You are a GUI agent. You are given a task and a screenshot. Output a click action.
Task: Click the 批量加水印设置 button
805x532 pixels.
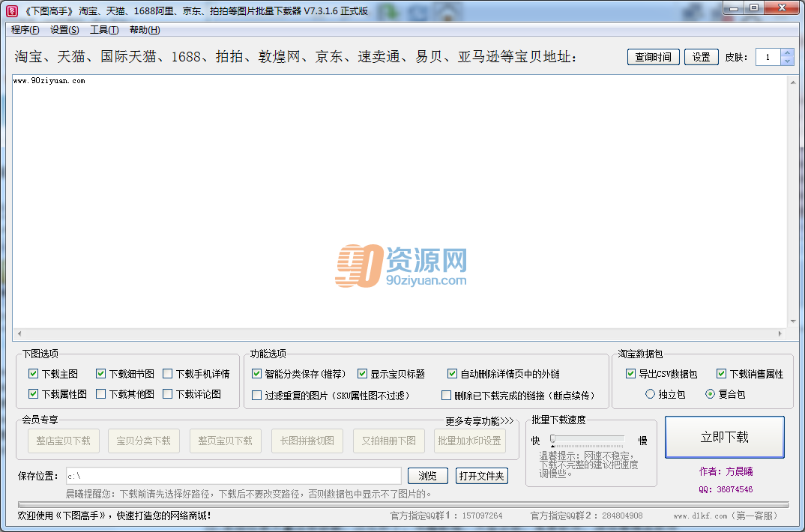[470, 441]
